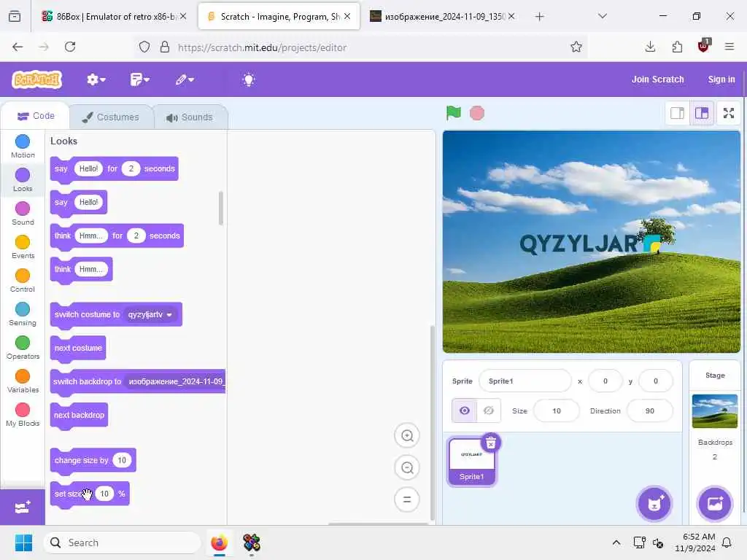Click the Sign in link

(x=721, y=79)
